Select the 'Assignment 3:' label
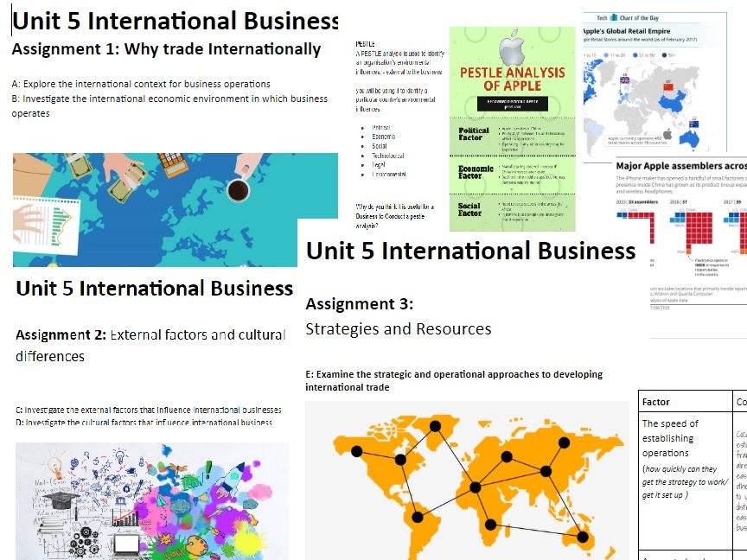The height and width of the screenshot is (560, 747). click(x=359, y=304)
